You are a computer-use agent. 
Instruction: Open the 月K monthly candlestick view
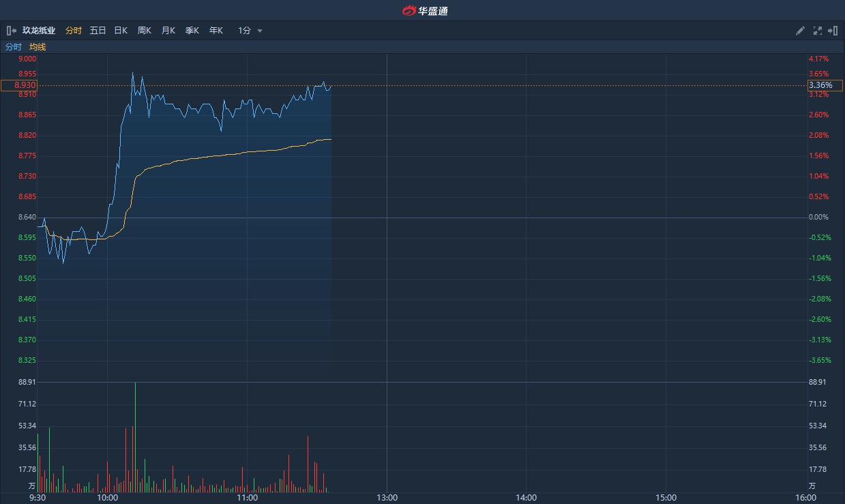point(168,31)
